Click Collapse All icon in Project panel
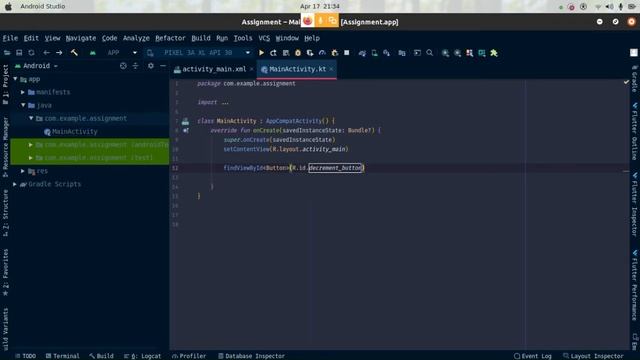Screen dimensions: 640x360 tap(136, 66)
